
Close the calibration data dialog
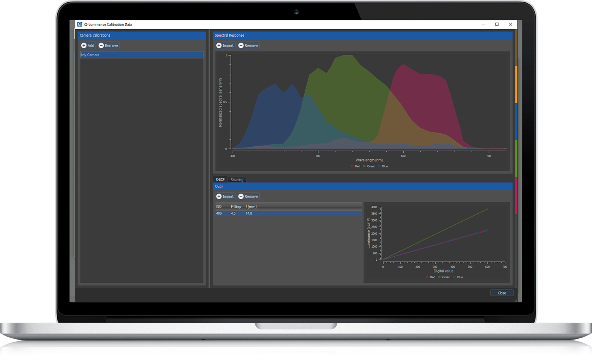[502, 293]
